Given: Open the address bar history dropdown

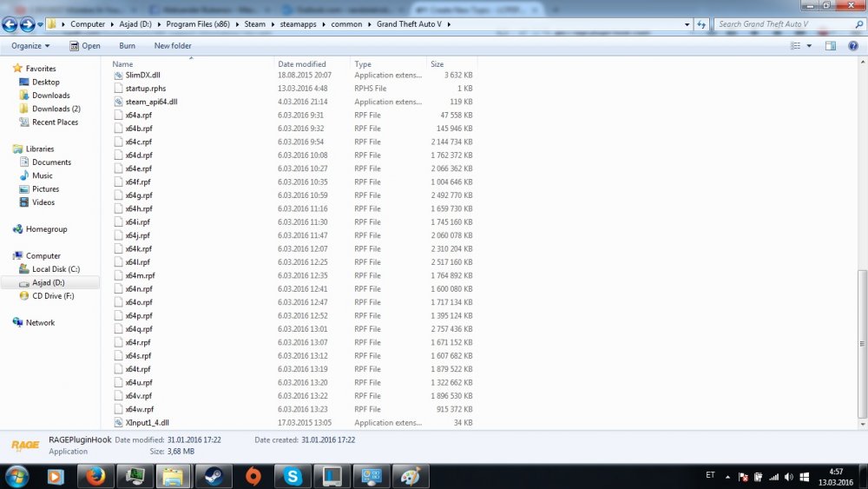Looking at the screenshot, I should pyautogui.click(x=687, y=24).
